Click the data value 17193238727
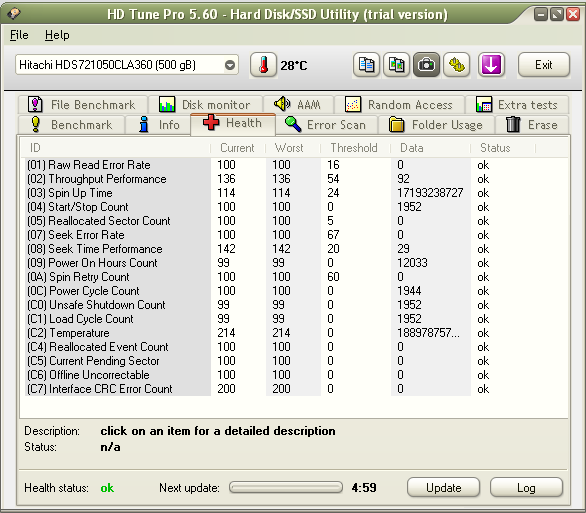 point(430,193)
